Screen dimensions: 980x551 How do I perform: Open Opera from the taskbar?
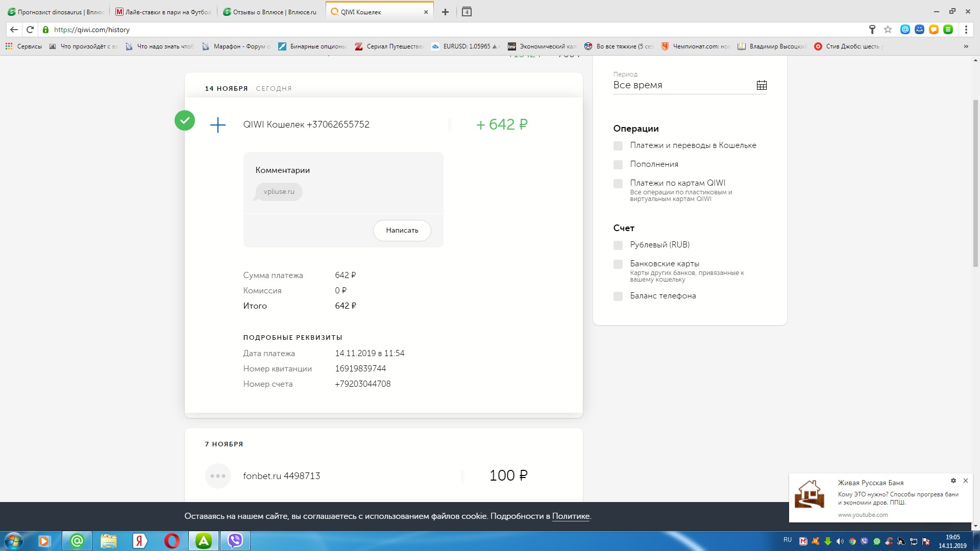coord(172,541)
